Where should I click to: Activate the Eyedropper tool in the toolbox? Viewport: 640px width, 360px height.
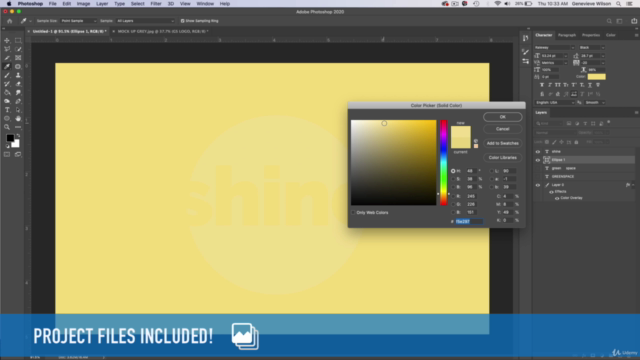tap(7, 67)
